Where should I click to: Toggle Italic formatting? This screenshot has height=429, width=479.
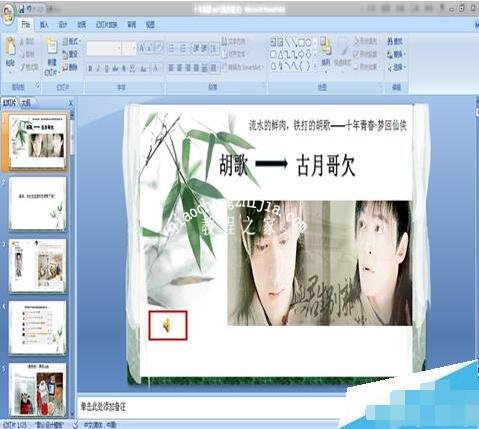coord(98,69)
